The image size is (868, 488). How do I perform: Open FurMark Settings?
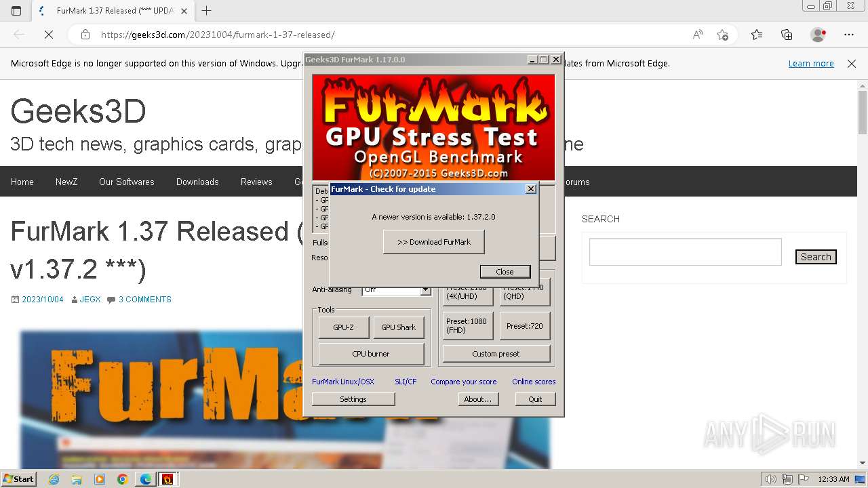pyautogui.click(x=353, y=399)
